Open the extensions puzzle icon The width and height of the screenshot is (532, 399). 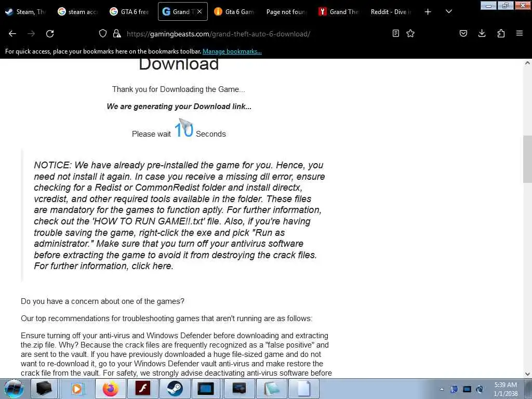501,33
